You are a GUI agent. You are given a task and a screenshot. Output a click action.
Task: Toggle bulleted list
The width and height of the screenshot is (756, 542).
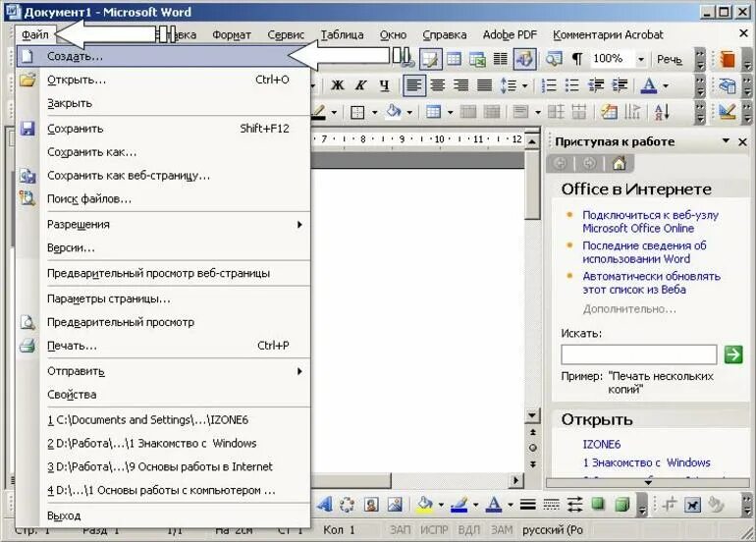pos(571,85)
